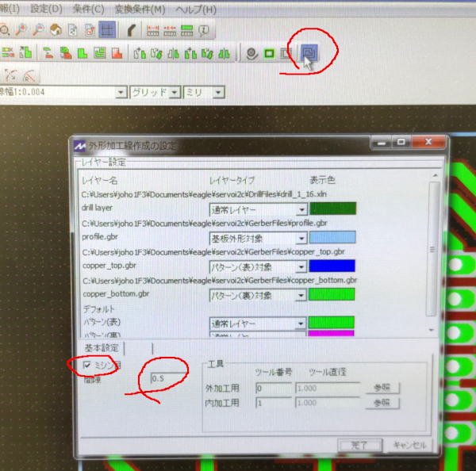This screenshot has height=471, width=476.
Task: Click copper_bottom.gbr green color swatch
Action: [332, 294]
